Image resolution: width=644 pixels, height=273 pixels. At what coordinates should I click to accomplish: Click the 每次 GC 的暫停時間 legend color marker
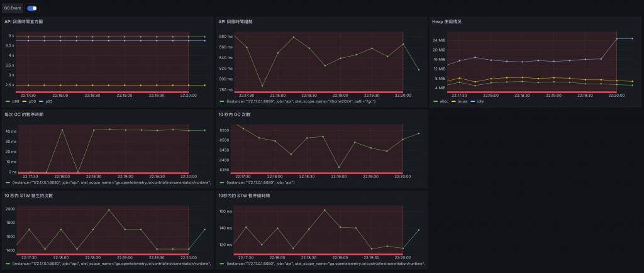[8, 182]
